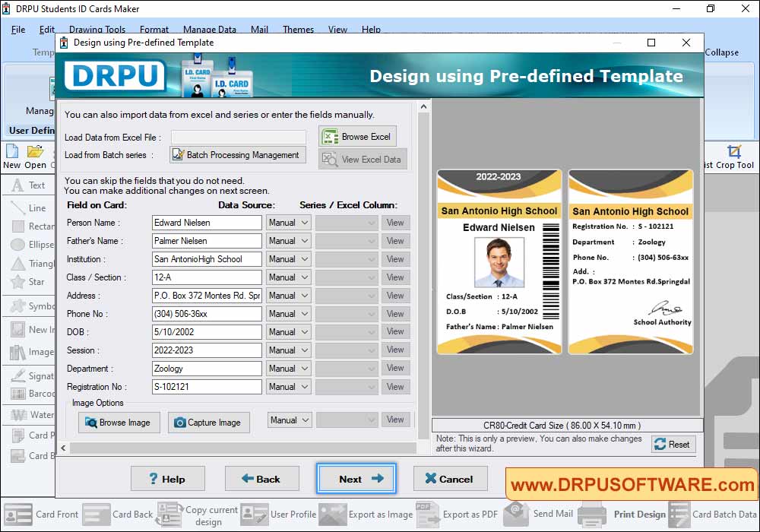Image resolution: width=760 pixels, height=532 pixels.
Task: Select the Triangle drawing tool
Action: click(x=32, y=264)
